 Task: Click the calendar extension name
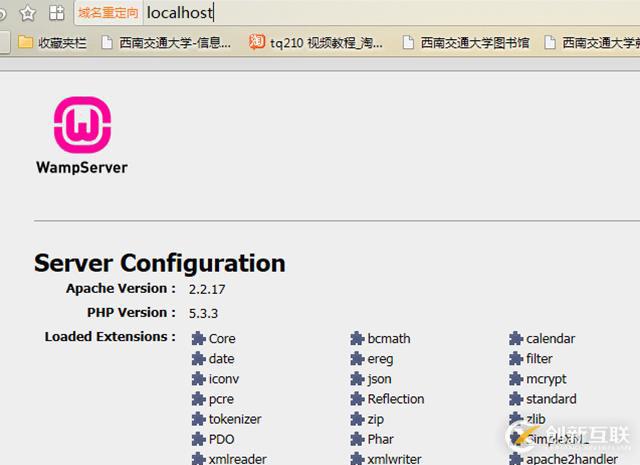pyautogui.click(x=551, y=338)
